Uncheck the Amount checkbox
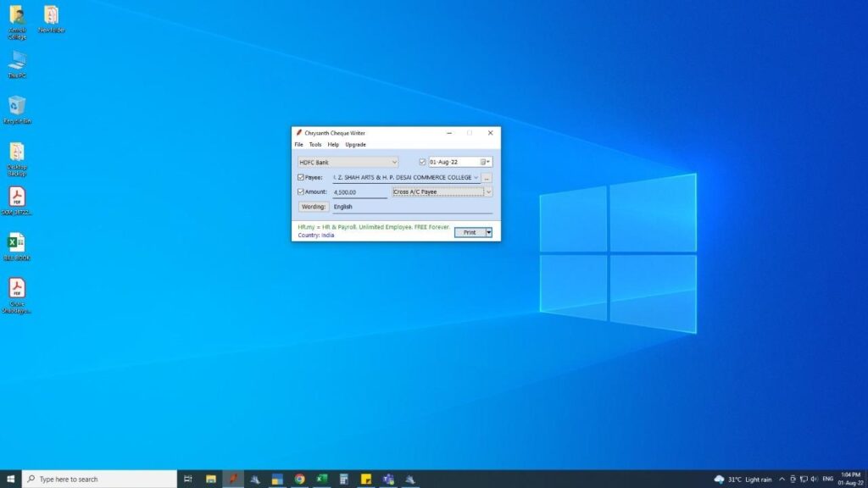Viewport: 868px width, 488px height. tap(301, 192)
